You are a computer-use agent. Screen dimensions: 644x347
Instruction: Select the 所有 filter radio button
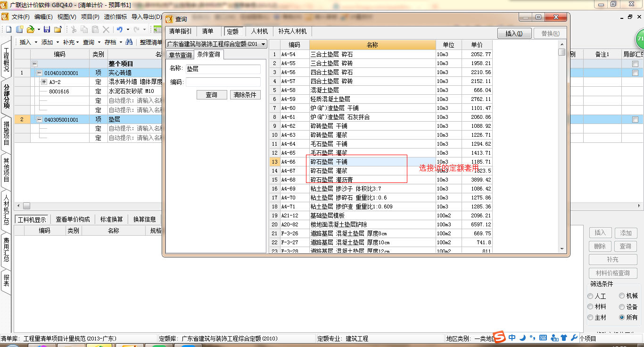[x=622, y=318]
